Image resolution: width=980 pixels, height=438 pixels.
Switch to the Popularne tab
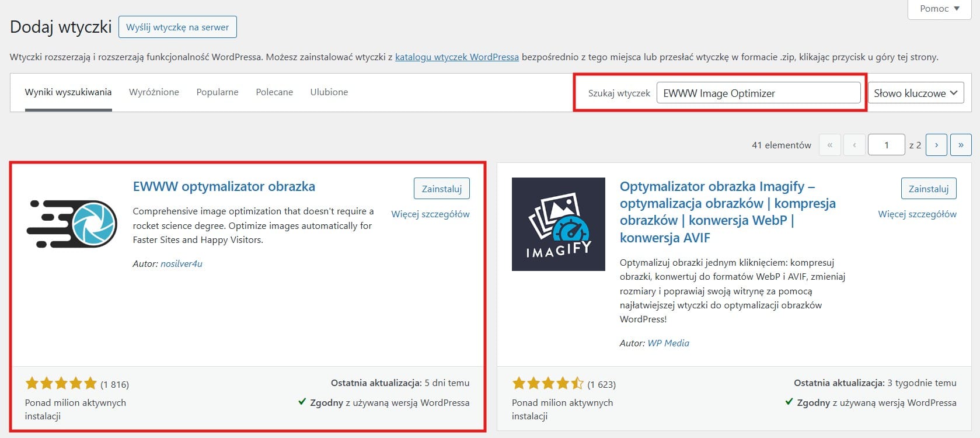pos(217,92)
